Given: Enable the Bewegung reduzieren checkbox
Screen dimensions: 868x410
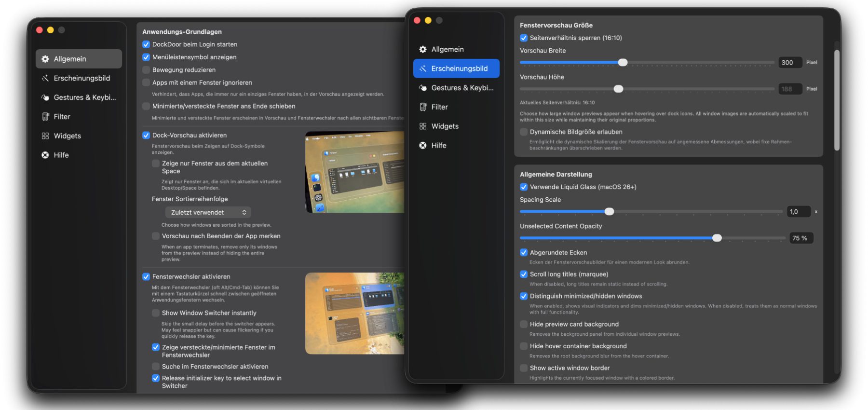Looking at the screenshot, I should (x=146, y=70).
